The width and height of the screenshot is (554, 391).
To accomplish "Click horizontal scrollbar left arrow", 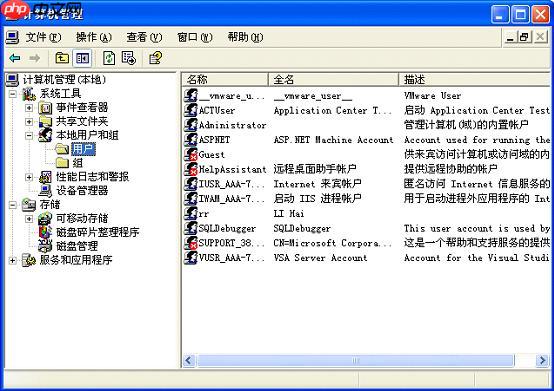I will pos(188,360).
